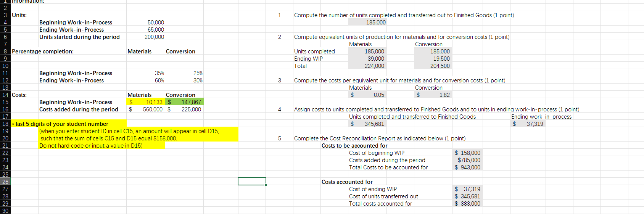Image resolution: width=644 pixels, height=214 pixels.
Task: Select conversion cost per equivalent unit 1.82
Action: pos(433,95)
